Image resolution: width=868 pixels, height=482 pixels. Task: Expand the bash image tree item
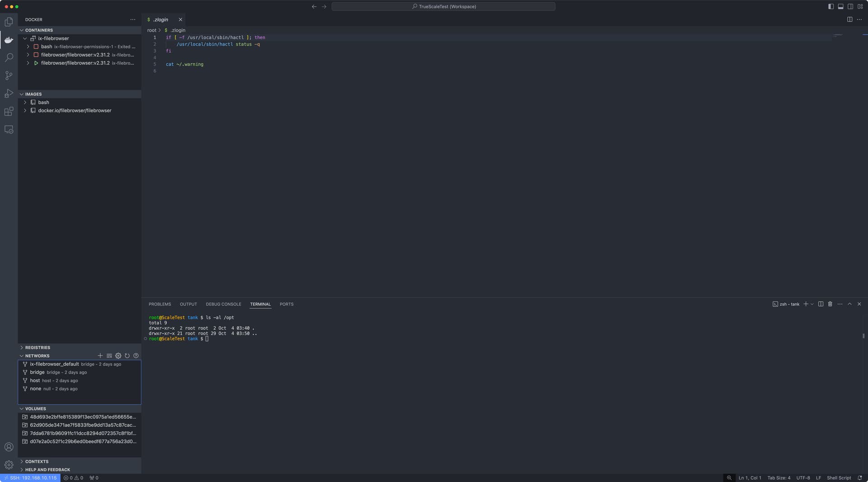pyautogui.click(x=25, y=103)
